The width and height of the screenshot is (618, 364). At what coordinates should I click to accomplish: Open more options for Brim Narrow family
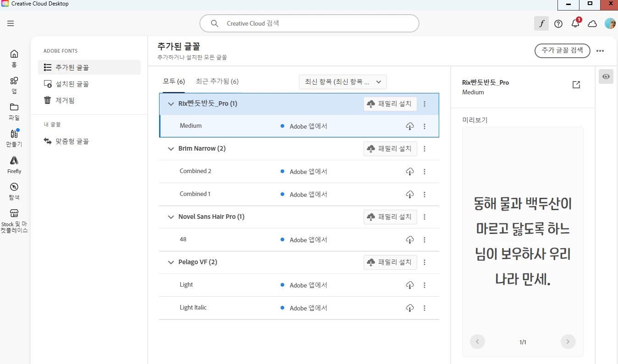point(425,149)
